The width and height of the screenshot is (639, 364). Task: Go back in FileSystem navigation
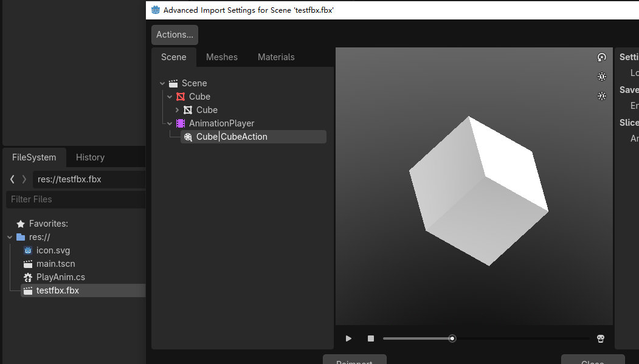[x=12, y=179]
